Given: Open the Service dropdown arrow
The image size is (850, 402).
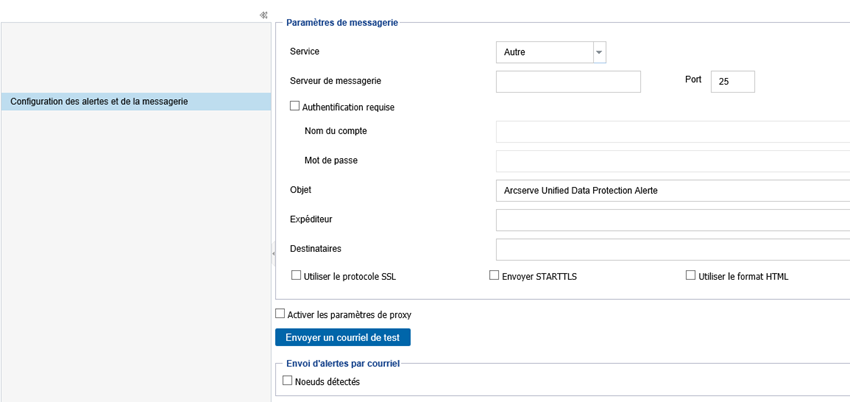Looking at the screenshot, I should click(x=599, y=53).
